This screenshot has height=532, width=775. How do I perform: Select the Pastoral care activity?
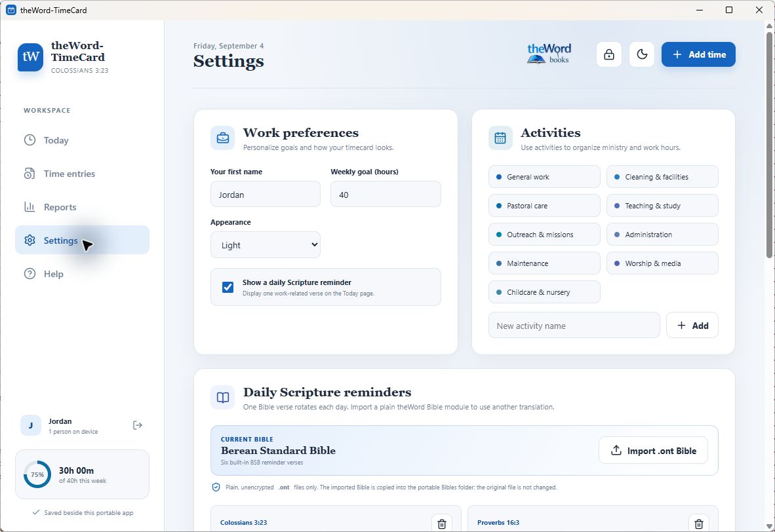tap(544, 206)
